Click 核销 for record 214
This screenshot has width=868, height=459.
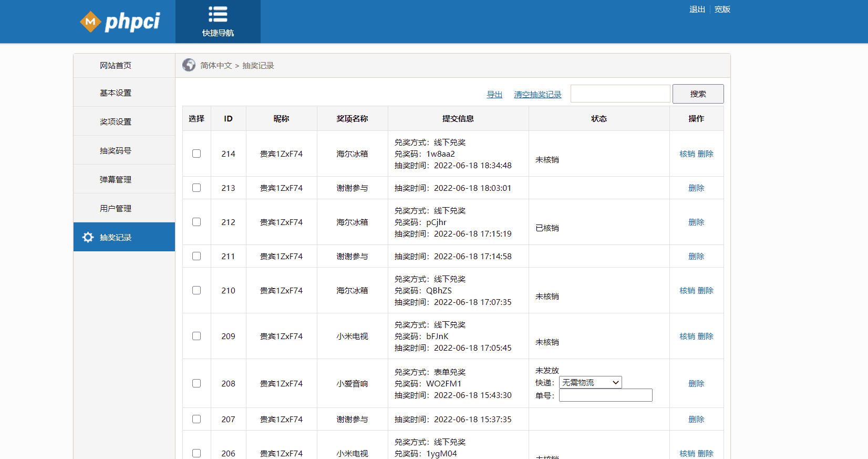pos(687,154)
